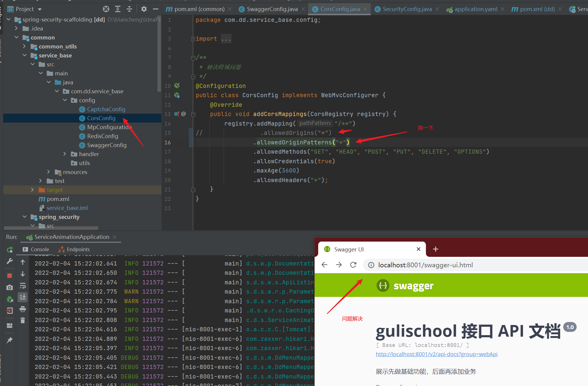
Task: Toggle scroll-to-end in the console
Action: point(23,297)
